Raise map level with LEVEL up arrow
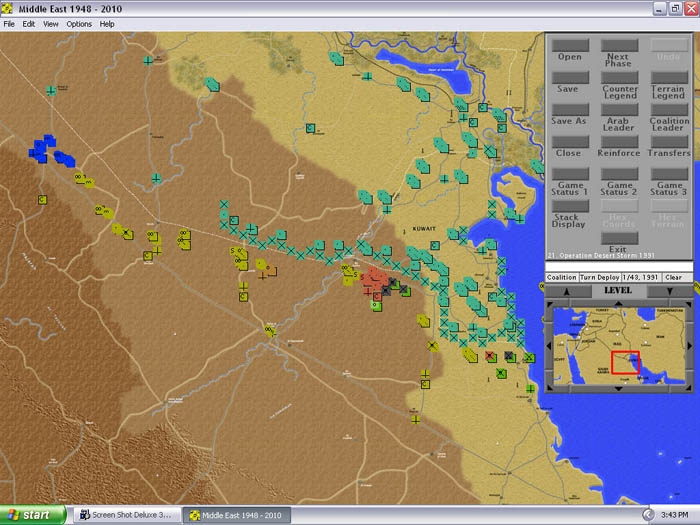 (x=567, y=292)
